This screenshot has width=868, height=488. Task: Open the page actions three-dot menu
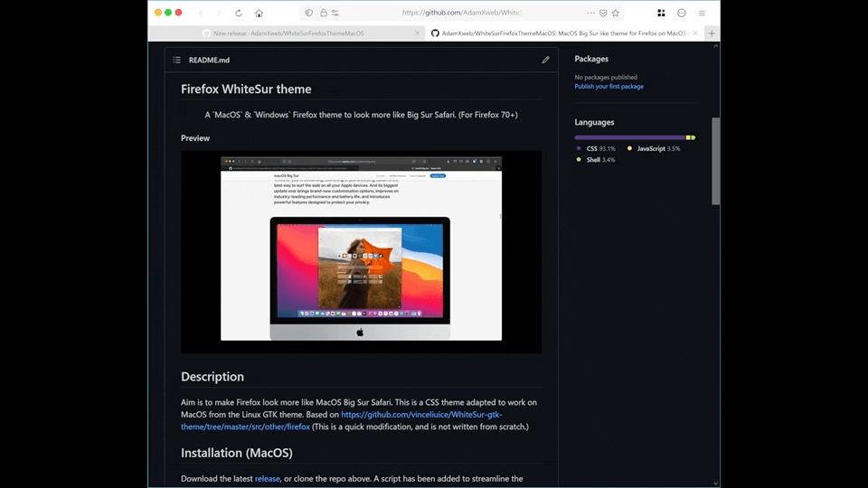591,13
